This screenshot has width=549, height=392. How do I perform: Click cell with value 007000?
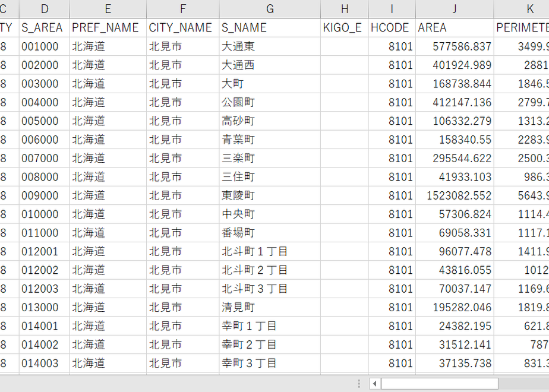[45, 158]
